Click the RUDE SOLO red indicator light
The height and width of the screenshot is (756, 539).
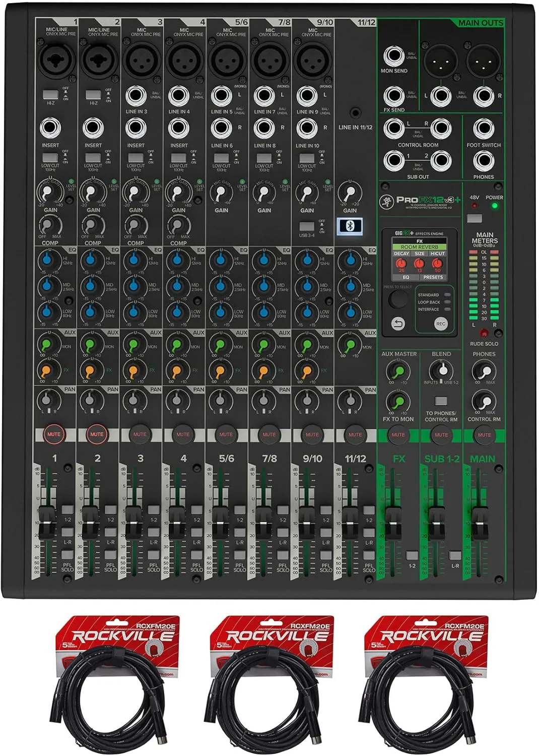[484, 334]
